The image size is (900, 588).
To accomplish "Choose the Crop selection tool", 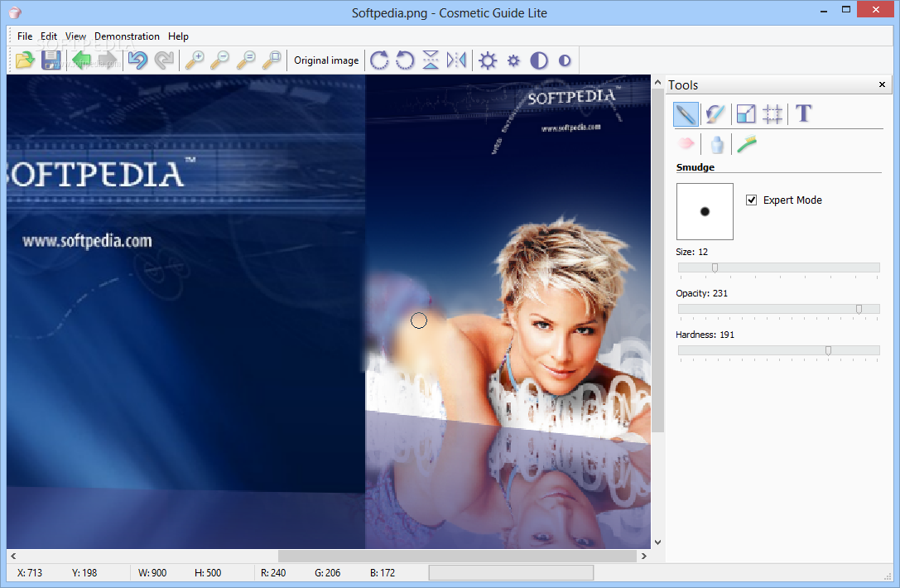I will point(772,113).
